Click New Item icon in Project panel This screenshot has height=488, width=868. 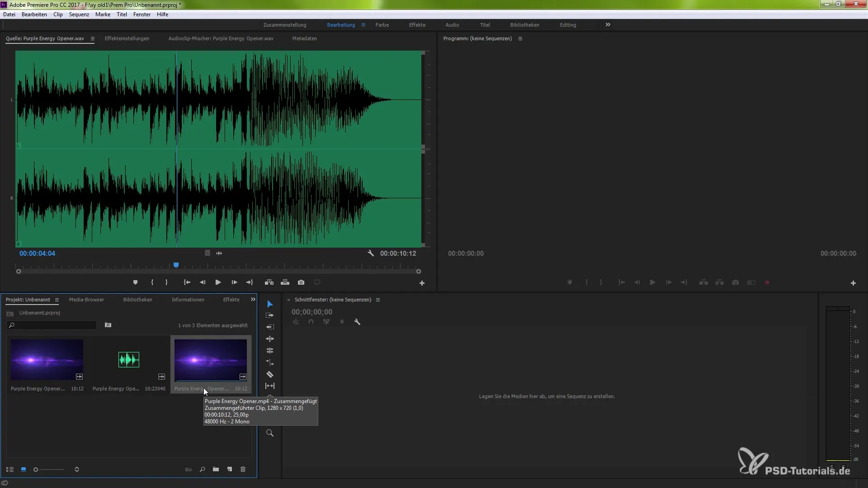(230, 469)
